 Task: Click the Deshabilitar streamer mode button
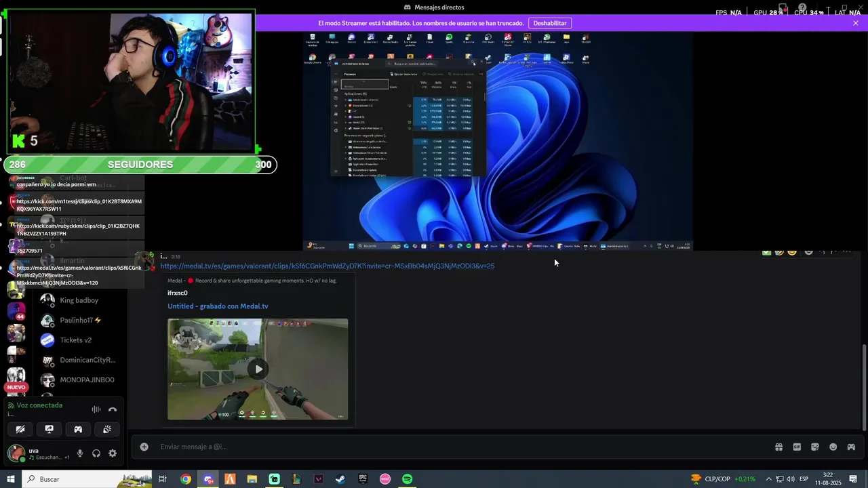coord(549,23)
